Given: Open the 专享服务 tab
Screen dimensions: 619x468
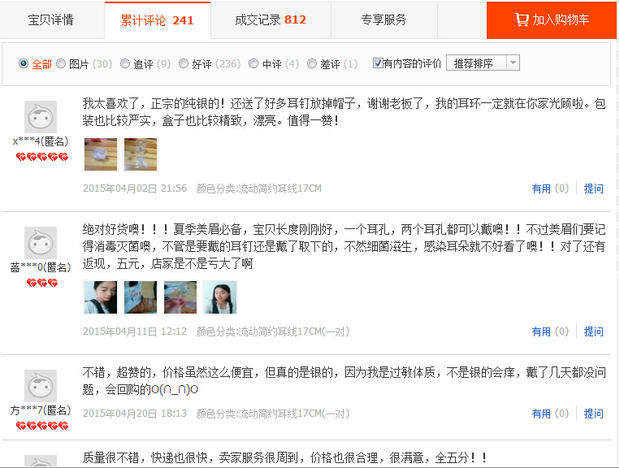Looking at the screenshot, I should (384, 20).
